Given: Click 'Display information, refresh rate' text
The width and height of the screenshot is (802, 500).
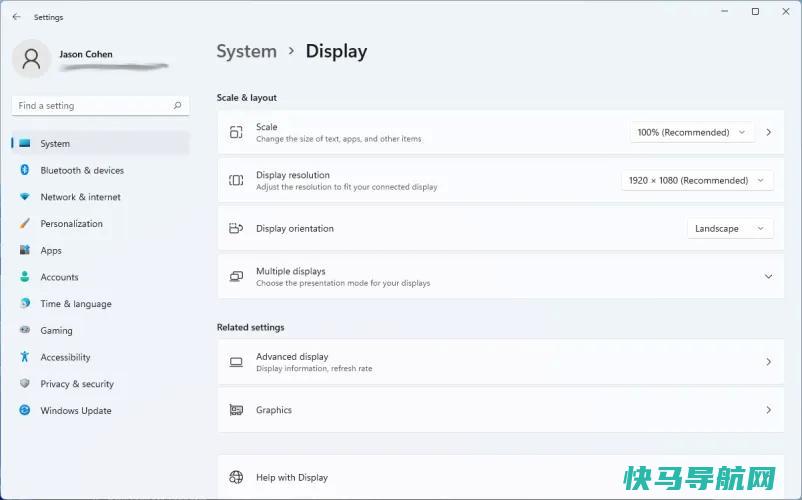Looking at the screenshot, I should (x=314, y=368).
